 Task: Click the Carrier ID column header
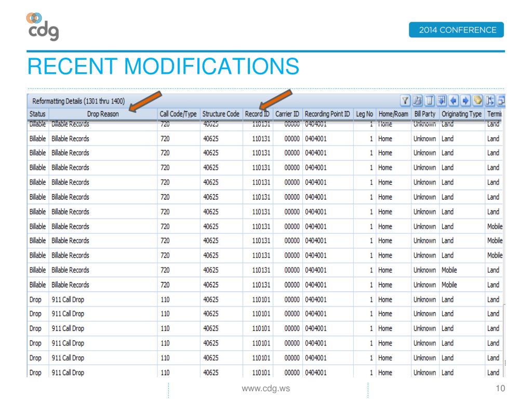click(287, 114)
